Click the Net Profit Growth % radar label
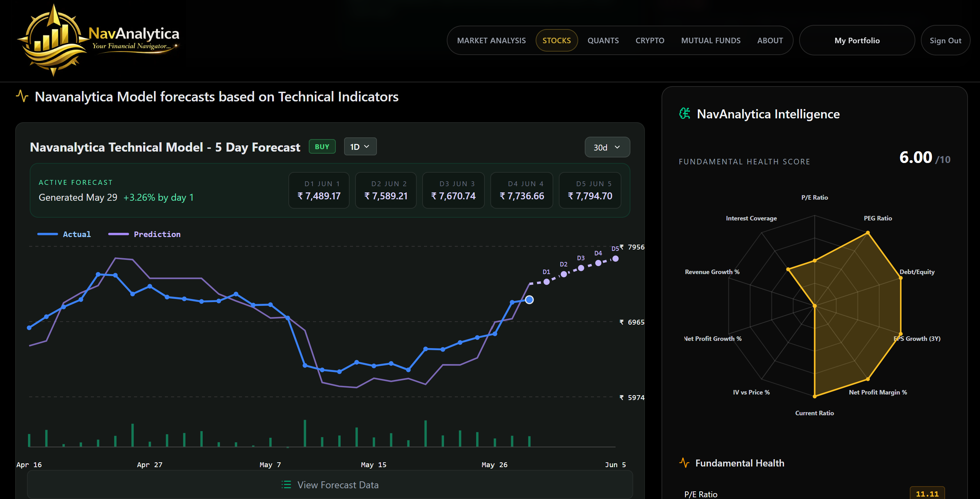The height and width of the screenshot is (499, 980). (x=713, y=338)
